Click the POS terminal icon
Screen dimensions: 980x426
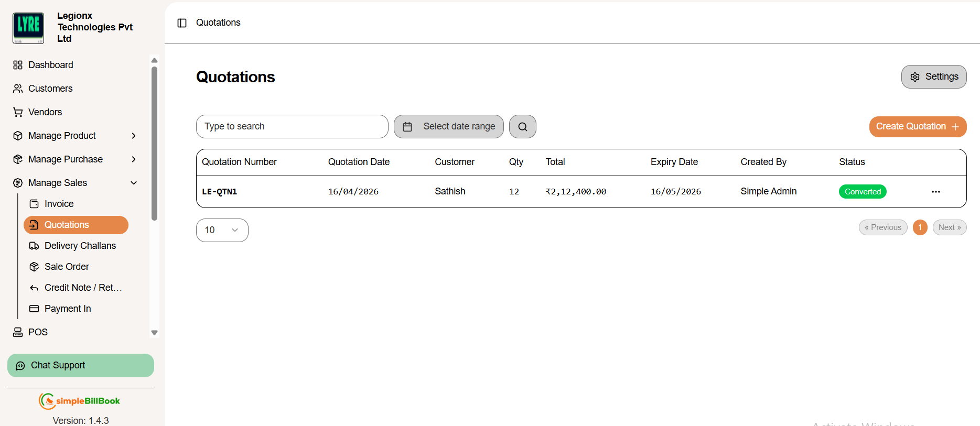(18, 332)
